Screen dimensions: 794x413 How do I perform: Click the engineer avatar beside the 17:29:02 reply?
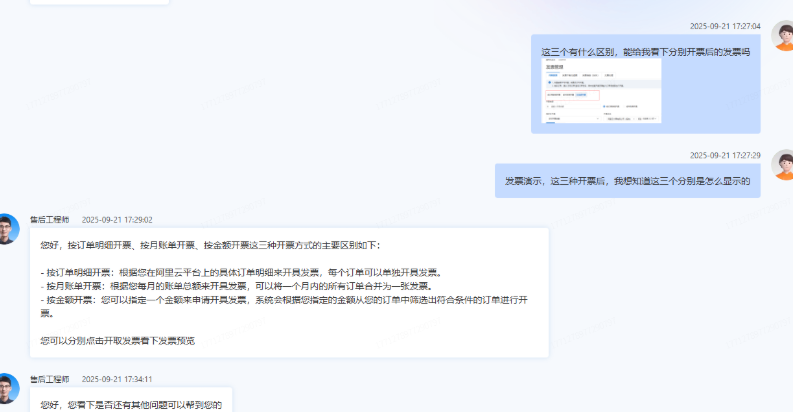pyautogui.click(x=8, y=229)
